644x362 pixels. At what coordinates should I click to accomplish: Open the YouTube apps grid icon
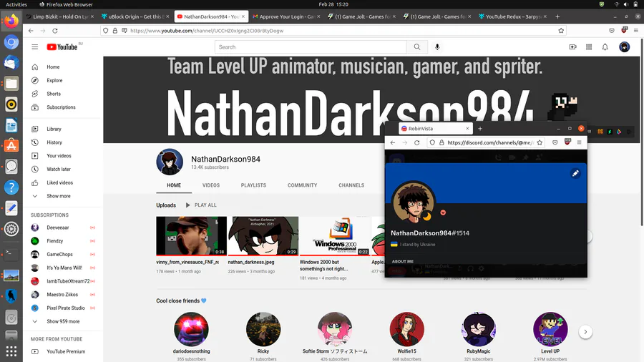click(x=589, y=47)
